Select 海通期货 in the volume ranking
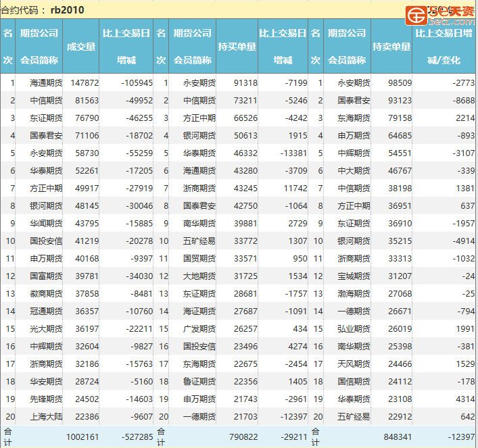The width and height of the screenshot is (478, 448). point(46,83)
